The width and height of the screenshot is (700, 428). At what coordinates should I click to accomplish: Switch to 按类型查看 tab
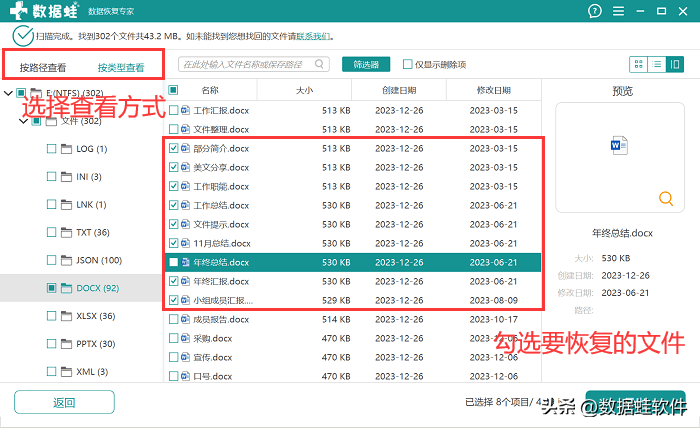pos(121,68)
